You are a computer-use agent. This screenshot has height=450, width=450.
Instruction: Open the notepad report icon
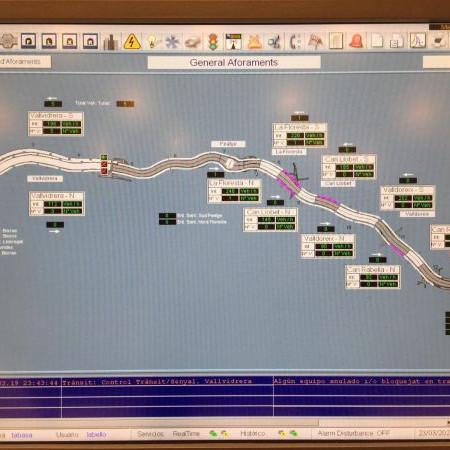[x=336, y=41]
